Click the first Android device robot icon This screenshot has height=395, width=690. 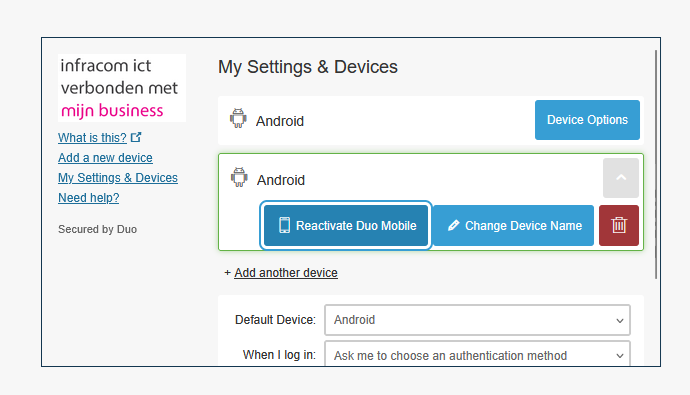238,118
